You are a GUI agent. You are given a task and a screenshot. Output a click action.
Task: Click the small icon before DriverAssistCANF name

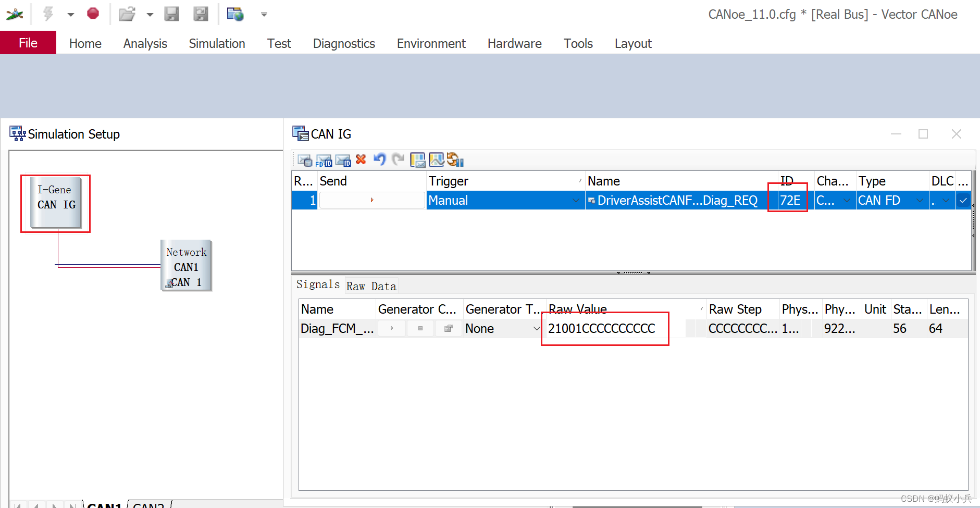(x=591, y=201)
